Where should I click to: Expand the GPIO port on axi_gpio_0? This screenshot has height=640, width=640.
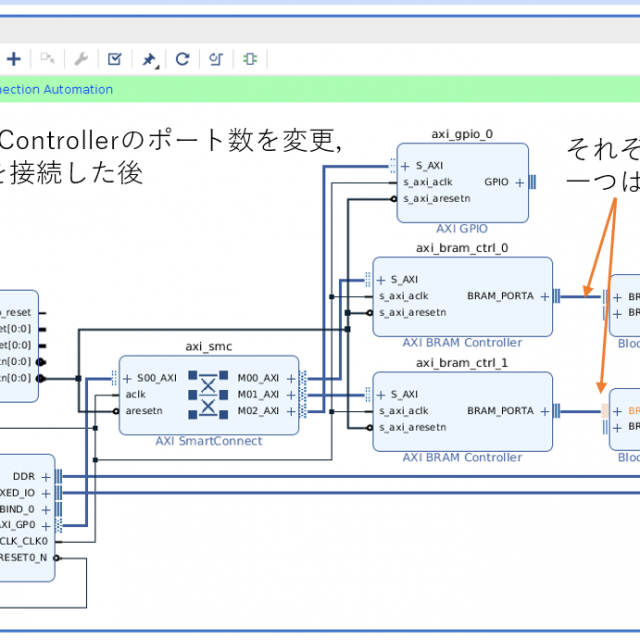[x=518, y=182]
